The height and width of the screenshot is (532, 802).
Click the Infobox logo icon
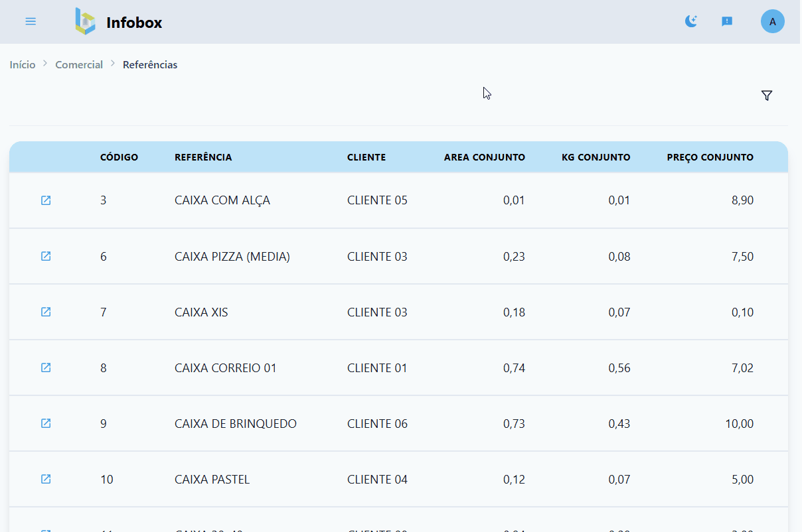[85, 21]
